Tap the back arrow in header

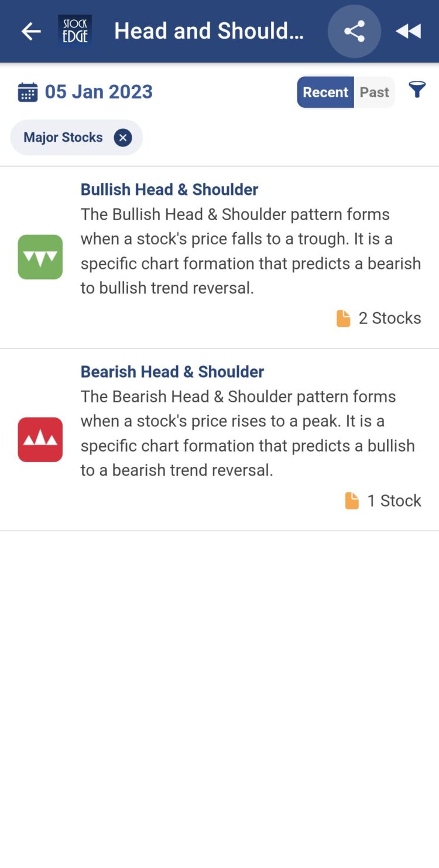click(31, 32)
